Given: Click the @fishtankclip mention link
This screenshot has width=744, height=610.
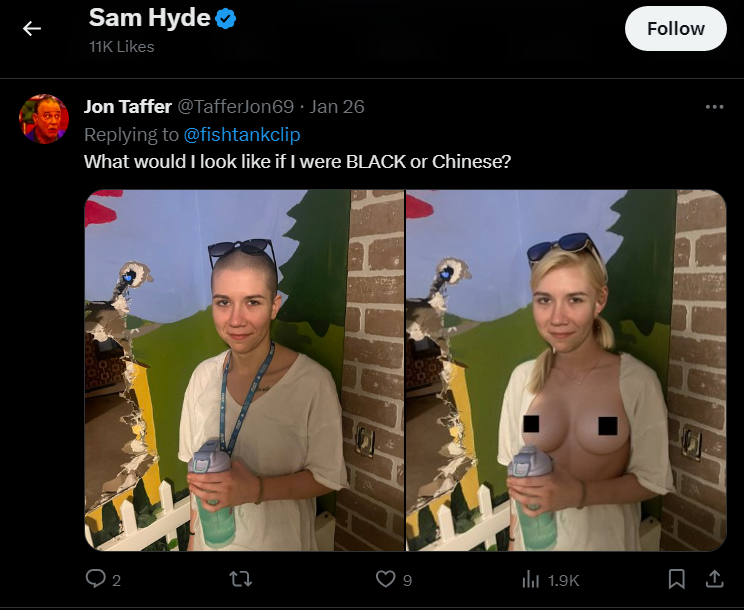Looking at the screenshot, I should click(242, 135).
